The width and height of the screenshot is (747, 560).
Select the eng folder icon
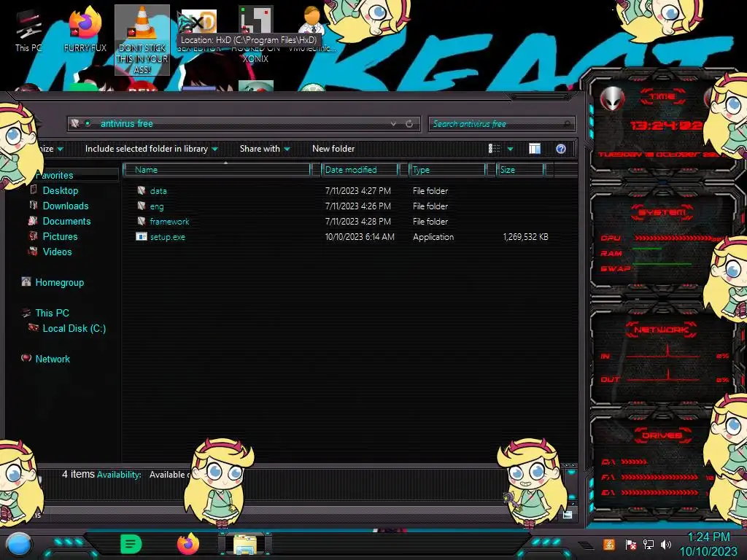(141, 206)
